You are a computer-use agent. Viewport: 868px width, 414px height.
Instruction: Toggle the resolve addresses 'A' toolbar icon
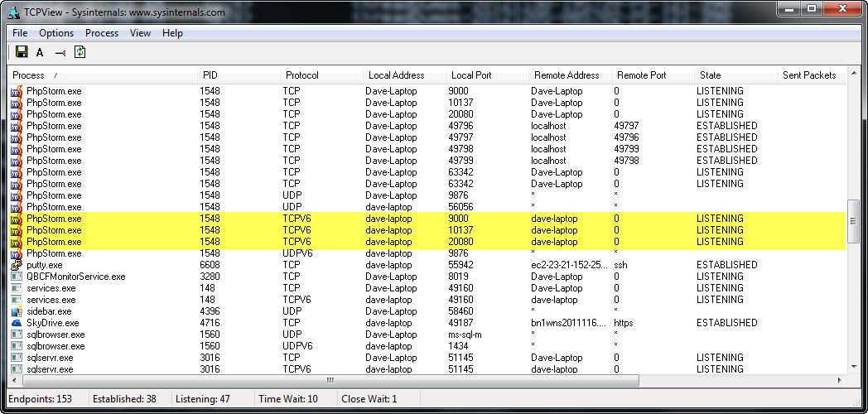[x=40, y=53]
